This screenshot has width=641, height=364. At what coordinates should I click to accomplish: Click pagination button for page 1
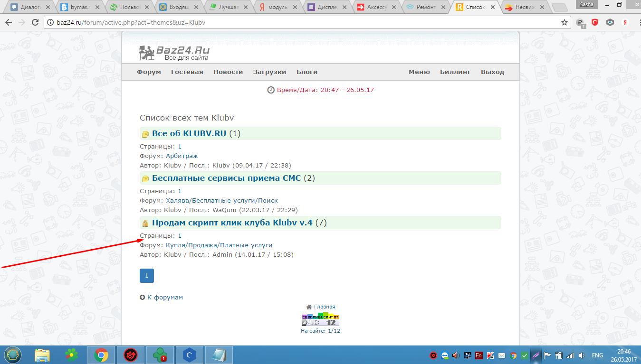(146, 276)
